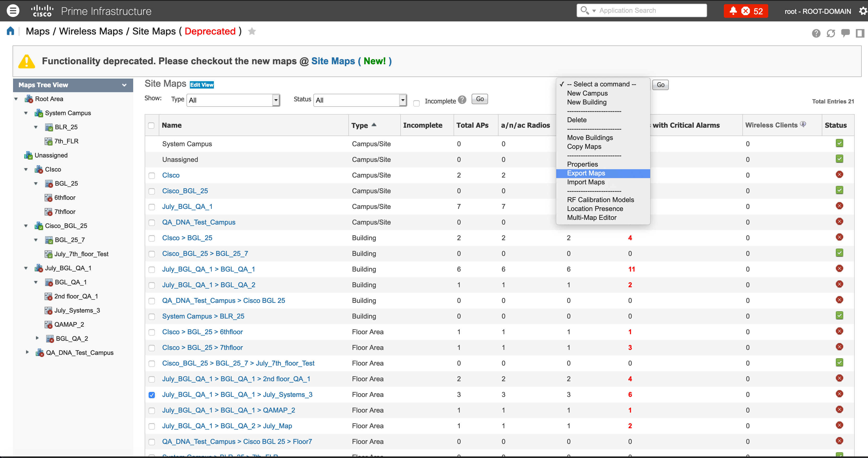Open the QA_DNA_Test_Campus table link
The image size is (868, 458).
coord(199,222)
